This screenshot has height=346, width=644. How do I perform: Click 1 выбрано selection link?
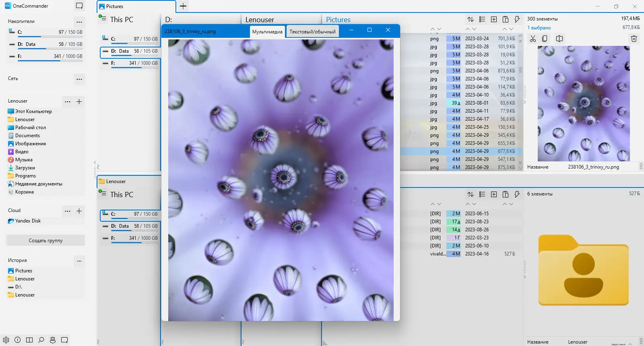[x=539, y=28]
